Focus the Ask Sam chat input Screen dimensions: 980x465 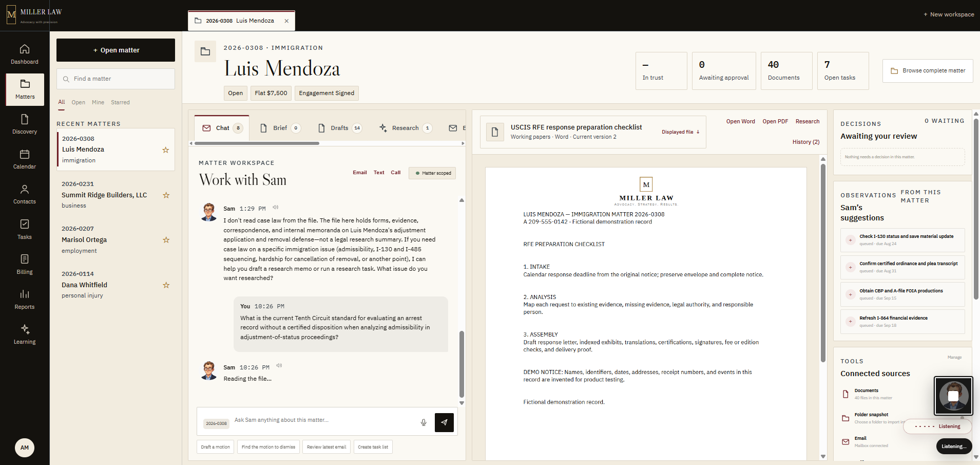click(323, 420)
